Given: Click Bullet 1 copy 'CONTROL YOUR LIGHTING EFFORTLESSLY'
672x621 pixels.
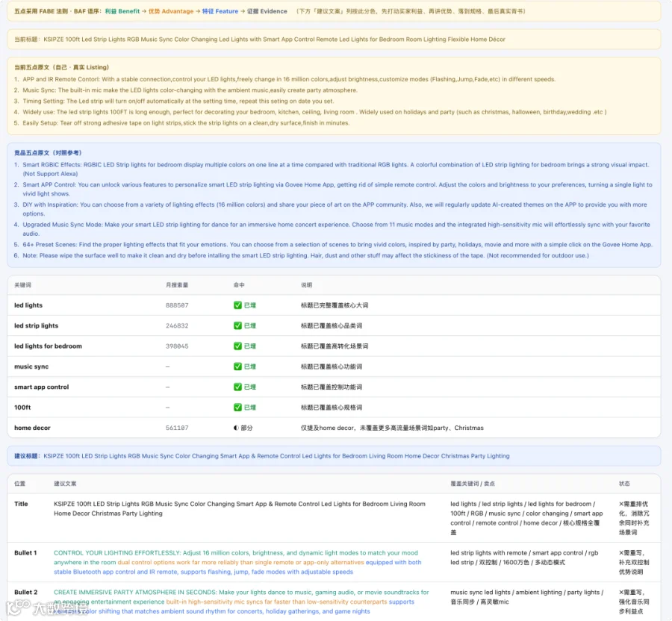Looking at the screenshot, I should (x=238, y=562).
